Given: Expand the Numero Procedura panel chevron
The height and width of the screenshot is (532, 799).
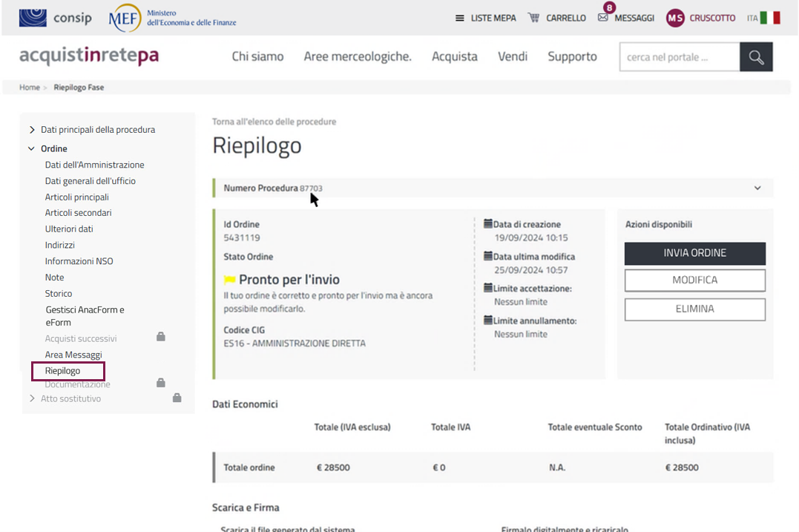Looking at the screenshot, I should coord(757,188).
